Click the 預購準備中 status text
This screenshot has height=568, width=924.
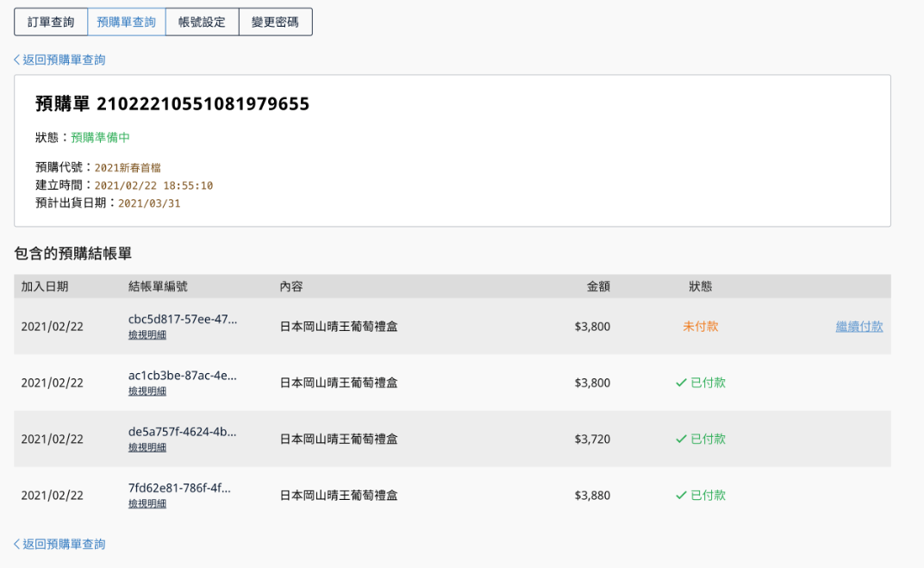click(x=100, y=138)
